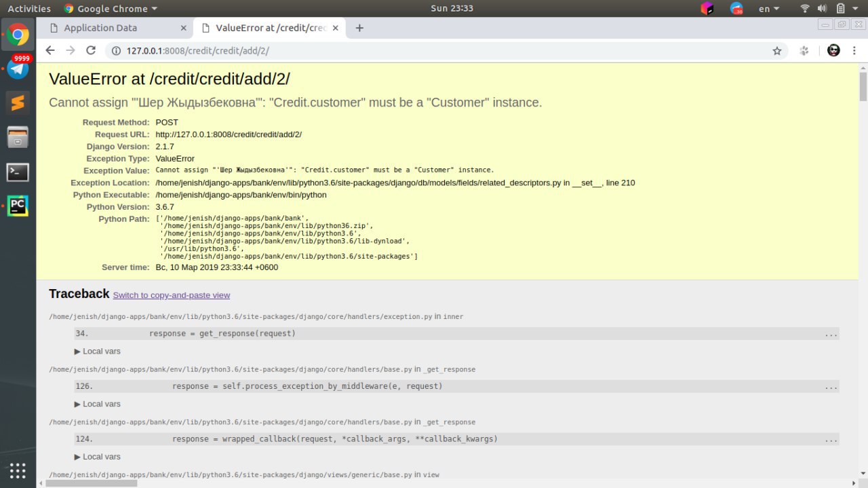
Task: Open Sublime Text from the dock
Action: click(18, 102)
